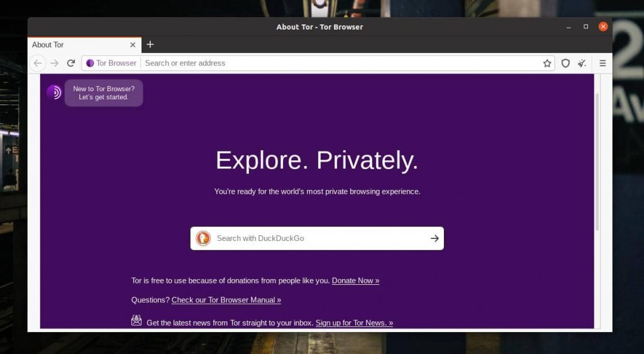Click the DuckDuckGo duck logo
The image size is (644, 354).
203,238
